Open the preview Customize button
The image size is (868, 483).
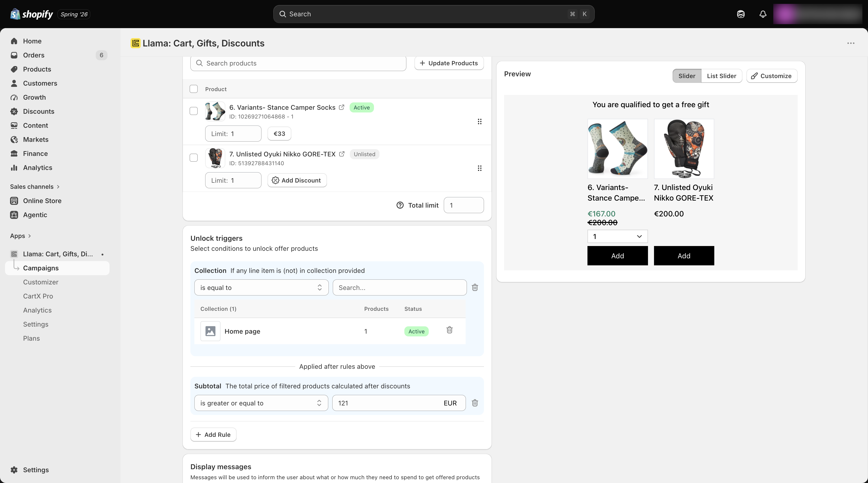point(772,76)
